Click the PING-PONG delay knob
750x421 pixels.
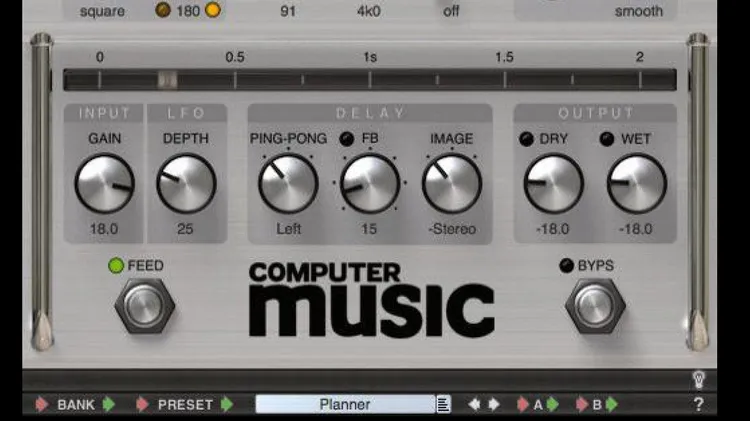288,184
